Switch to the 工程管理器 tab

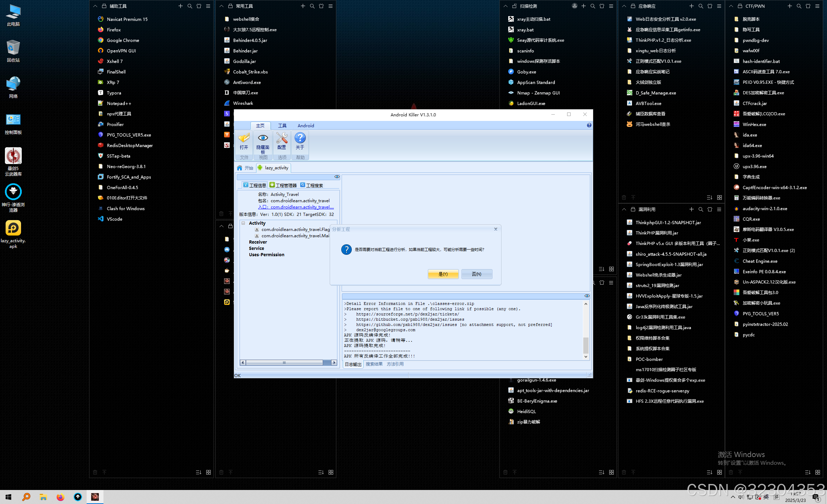(283, 185)
